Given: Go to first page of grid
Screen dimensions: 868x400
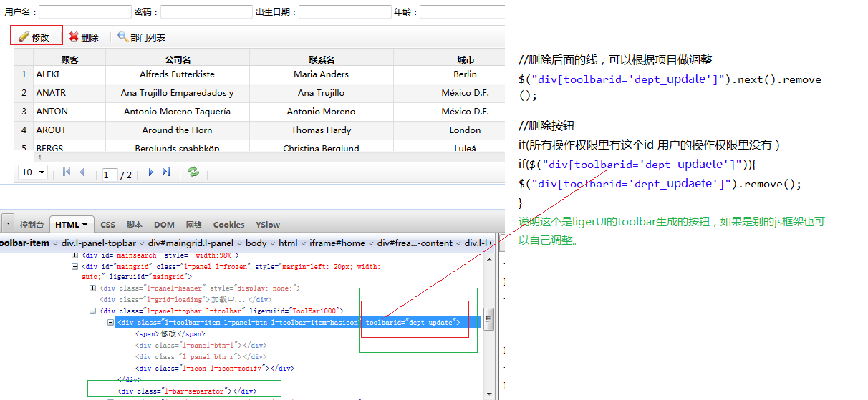Looking at the screenshot, I should click(67, 172).
